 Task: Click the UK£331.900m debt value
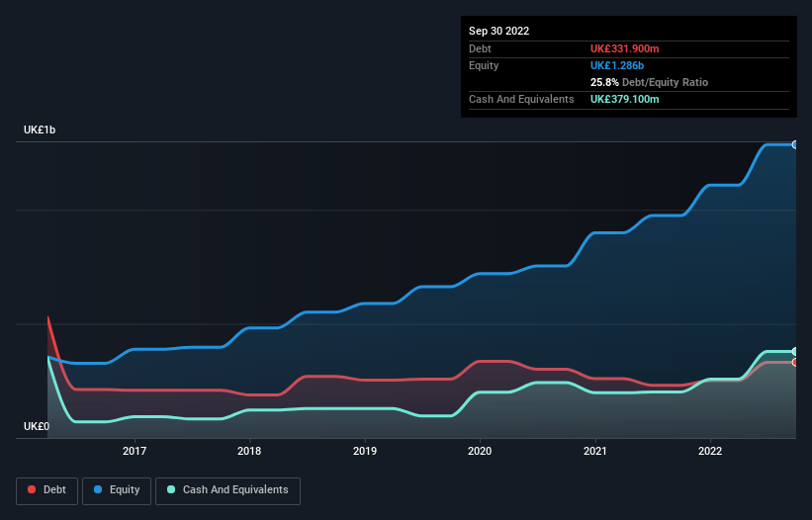624,48
